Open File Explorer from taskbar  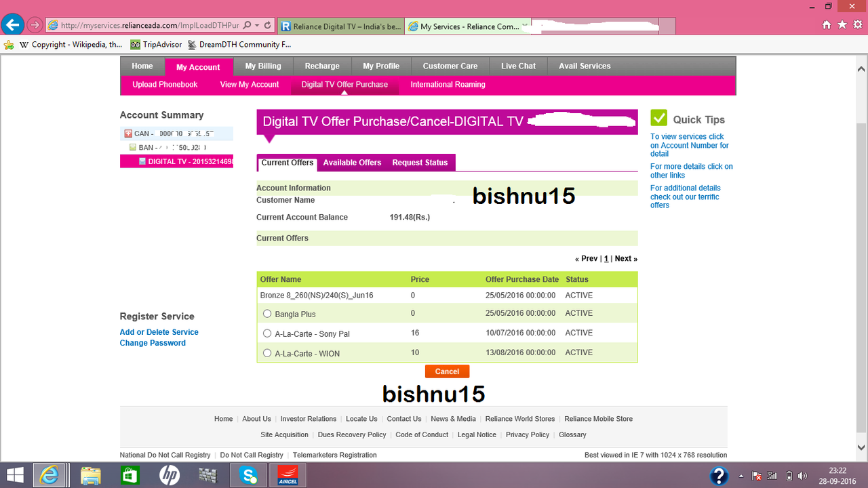pos(90,475)
